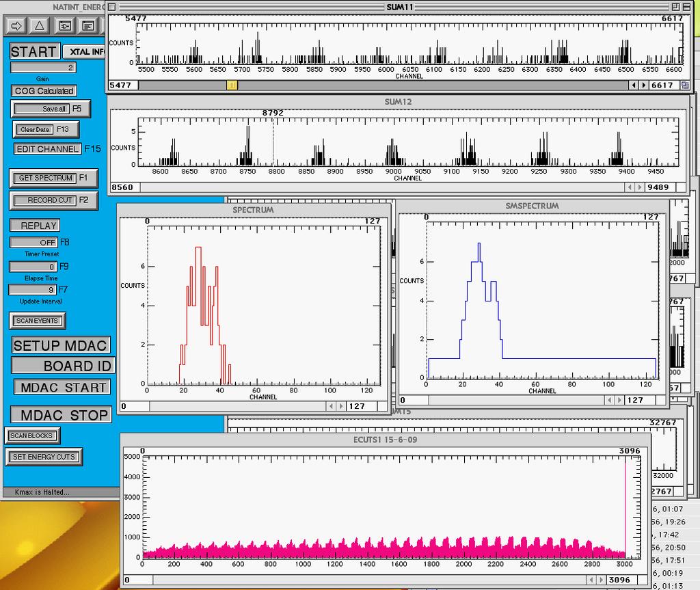
Task: Click the right-arrow icon in the Kmax toolbar
Action: (16, 26)
